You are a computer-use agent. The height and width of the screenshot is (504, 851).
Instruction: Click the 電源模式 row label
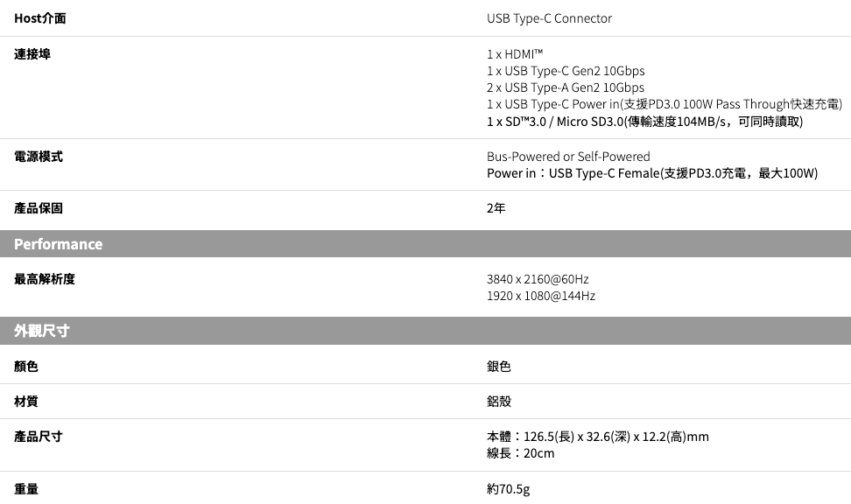[x=39, y=157]
